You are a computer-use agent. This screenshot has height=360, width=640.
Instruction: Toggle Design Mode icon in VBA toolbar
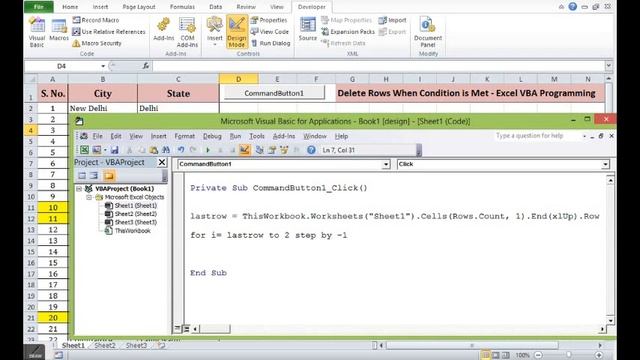(x=244, y=150)
